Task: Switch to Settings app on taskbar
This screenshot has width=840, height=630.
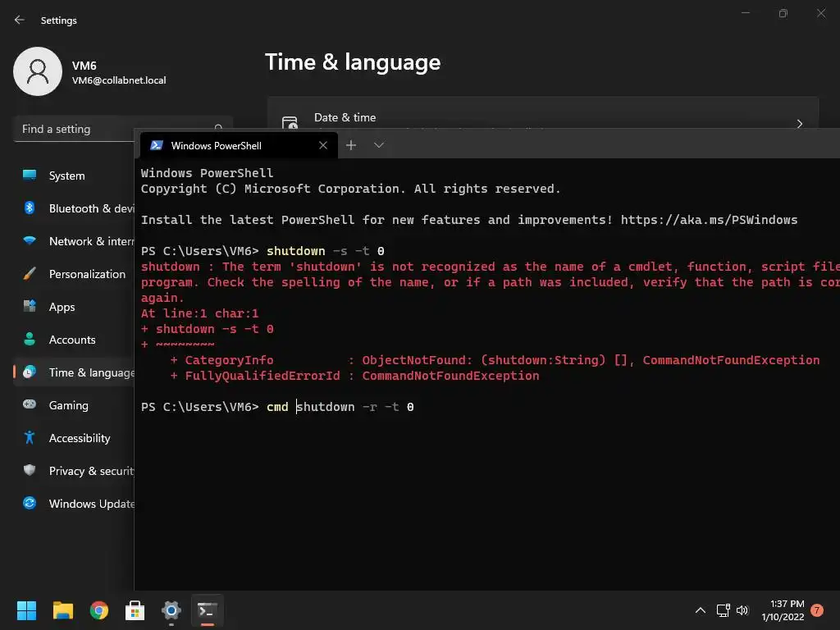Action: pyautogui.click(x=171, y=610)
